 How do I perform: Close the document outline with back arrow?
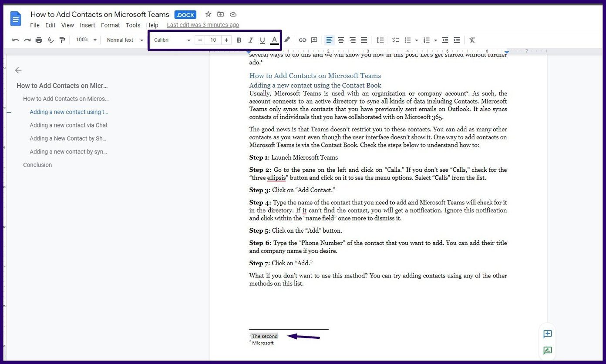[18, 70]
